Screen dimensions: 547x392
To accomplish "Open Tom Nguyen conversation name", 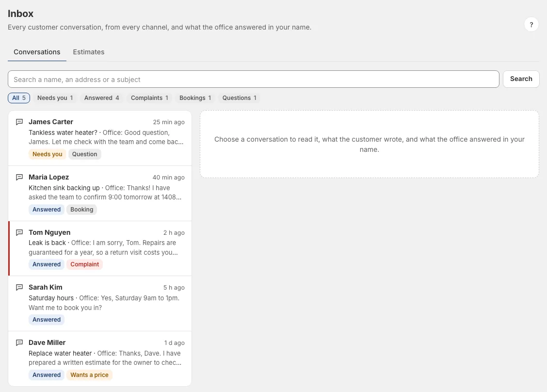I will tap(49, 232).
